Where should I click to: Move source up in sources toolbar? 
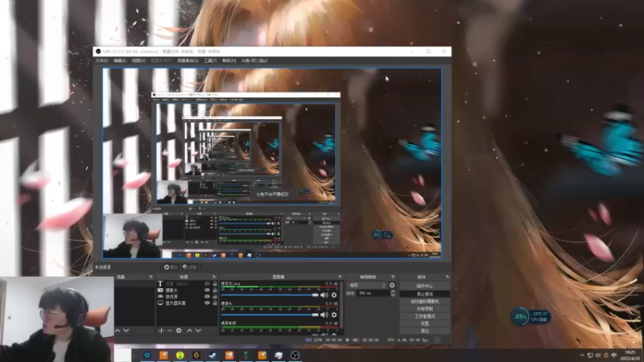tap(189, 331)
